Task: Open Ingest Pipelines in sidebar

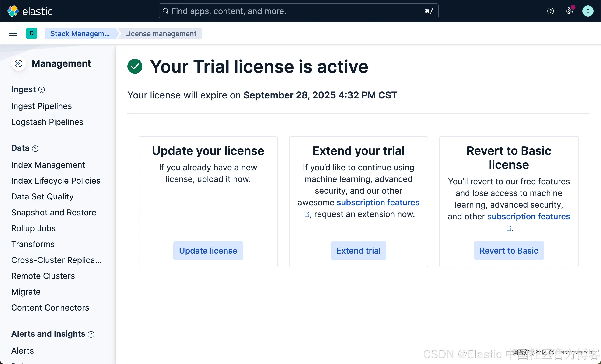Action: pyautogui.click(x=42, y=106)
